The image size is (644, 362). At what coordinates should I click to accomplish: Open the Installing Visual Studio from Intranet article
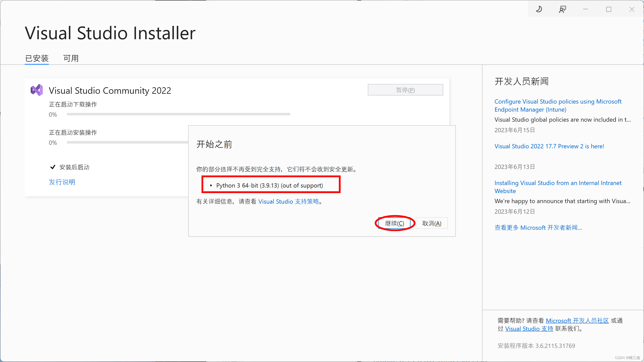coord(558,187)
